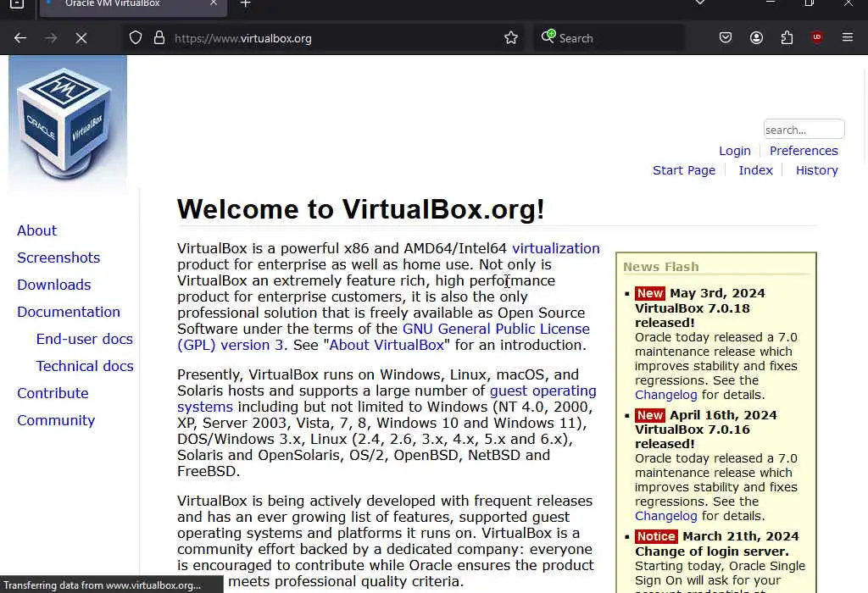Open the GNU General Public License link
The width and height of the screenshot is (868, 593).
[x=496, y=330]
